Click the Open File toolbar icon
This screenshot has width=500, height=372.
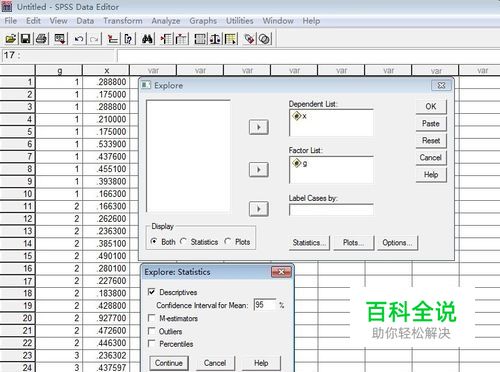[10, 39]
